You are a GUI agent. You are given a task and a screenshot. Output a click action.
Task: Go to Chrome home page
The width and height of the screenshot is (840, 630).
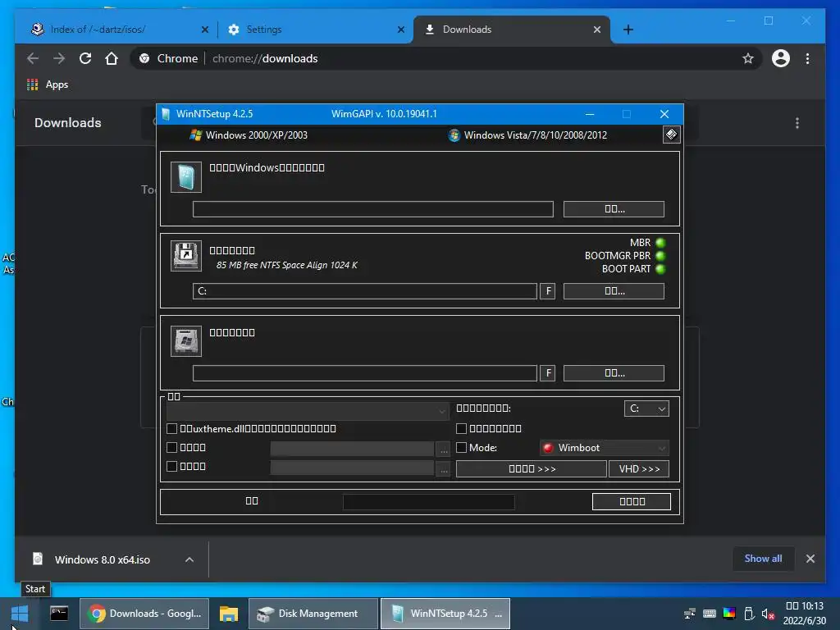click(x=112, y=58)
